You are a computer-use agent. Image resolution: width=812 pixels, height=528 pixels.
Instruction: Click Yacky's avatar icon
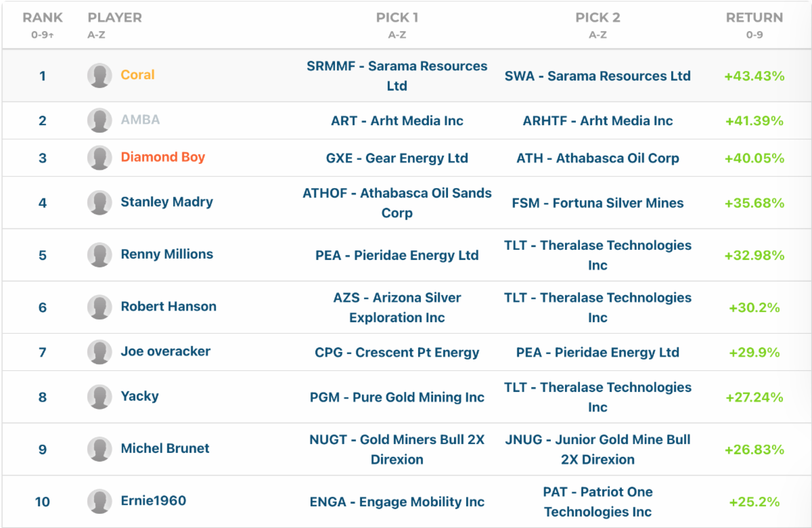99,397
